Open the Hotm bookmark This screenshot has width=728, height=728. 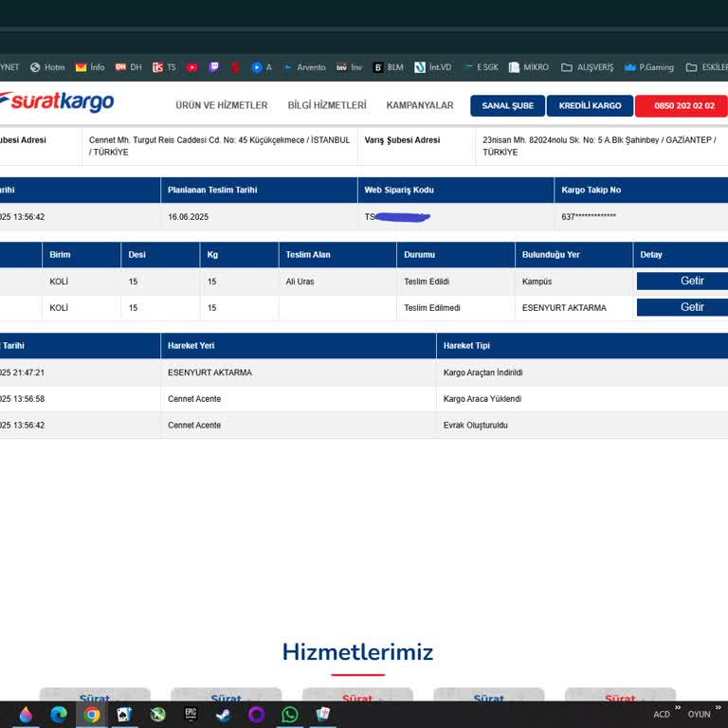tap(47, 67)
